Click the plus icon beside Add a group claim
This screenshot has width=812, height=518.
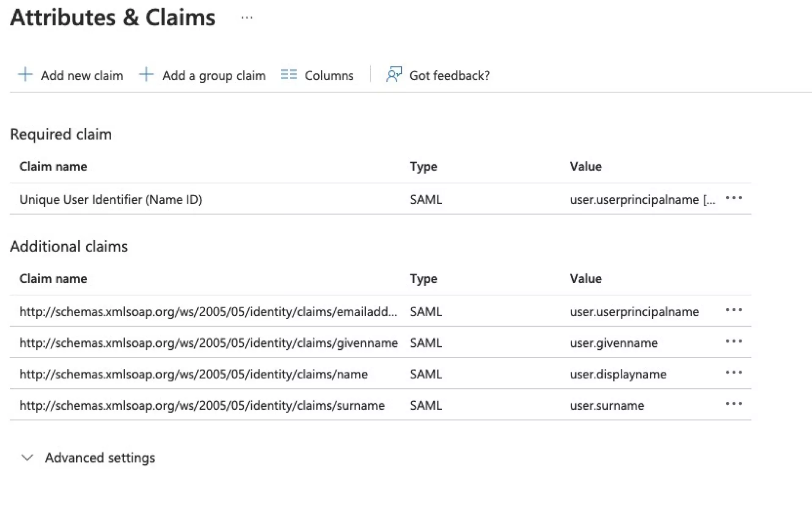(146, 74)
